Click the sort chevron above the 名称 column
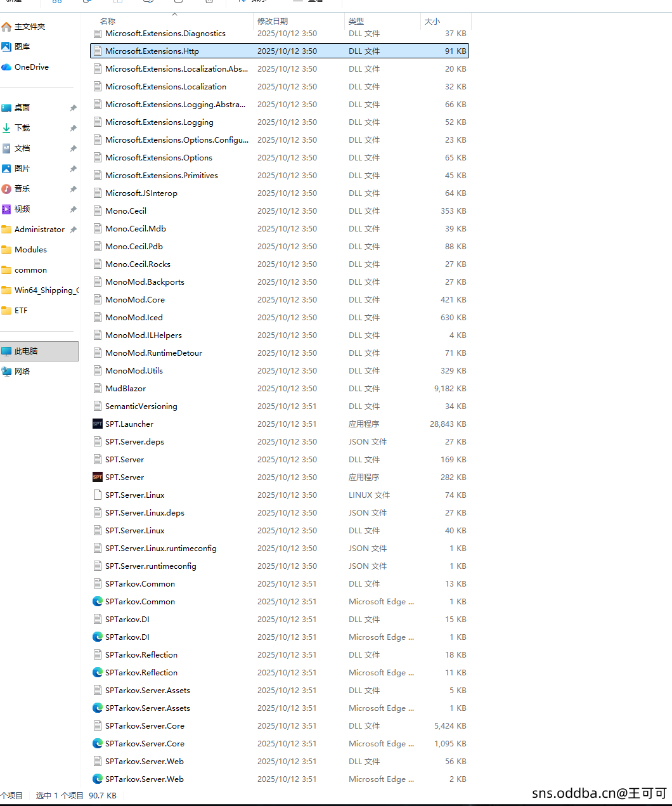The width and height of the screenshot is (672, 806). coord(175,14)
